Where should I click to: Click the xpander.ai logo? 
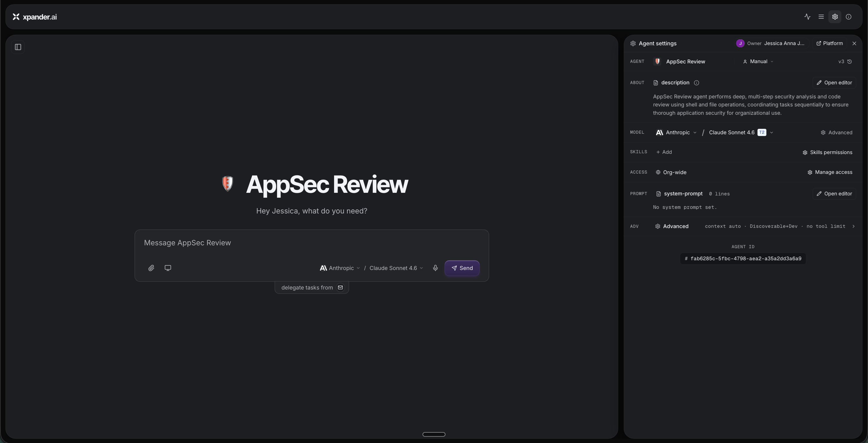(x=35, y=17)
